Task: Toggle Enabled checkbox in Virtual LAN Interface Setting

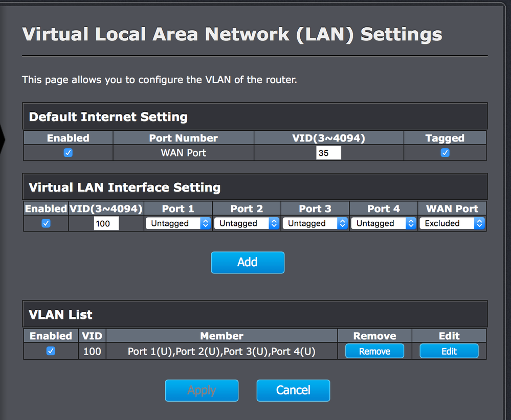Action: click(46, 223)
